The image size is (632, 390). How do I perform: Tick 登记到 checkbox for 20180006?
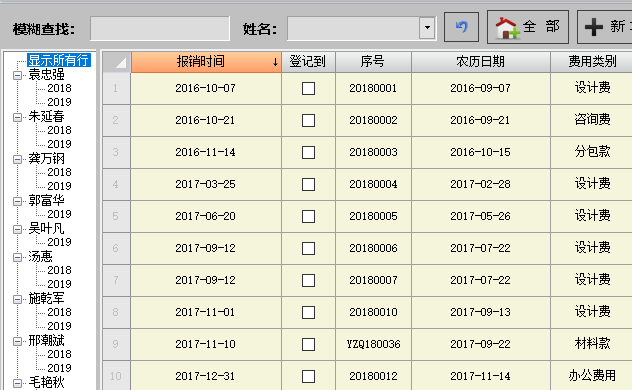pos(308,248)
